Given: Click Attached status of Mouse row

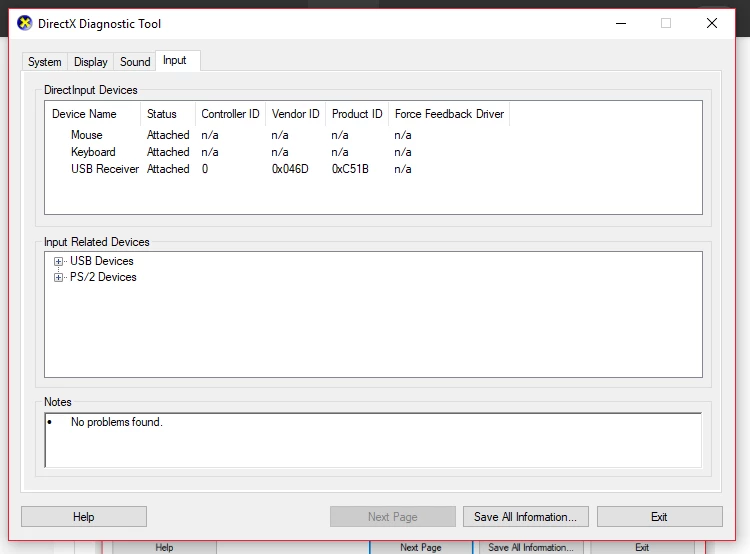Looking at the screenshot, I should coord(168,135).
